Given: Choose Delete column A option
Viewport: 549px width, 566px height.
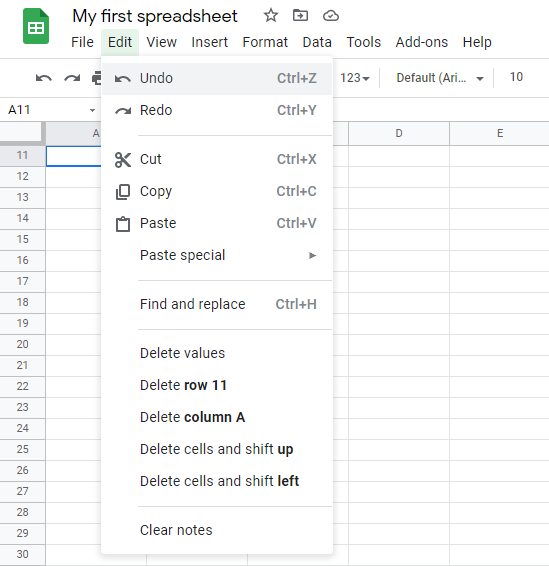Looking at the screenshot, I should pyautogui.click(x=217, y=417).
